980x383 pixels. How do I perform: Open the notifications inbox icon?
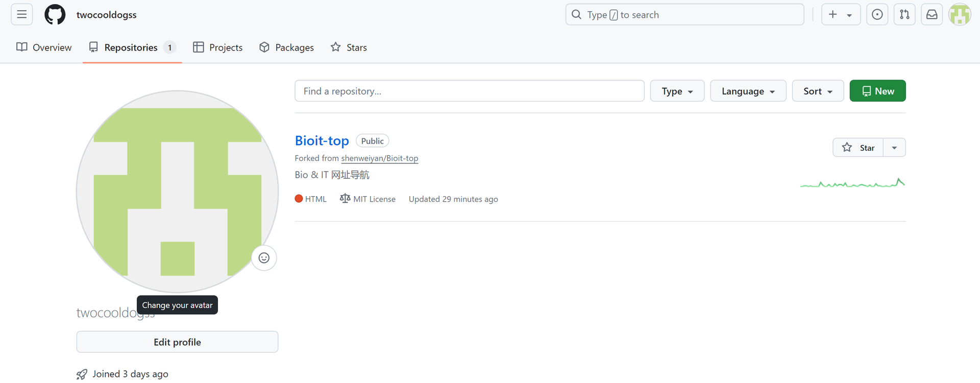(932, 14)
